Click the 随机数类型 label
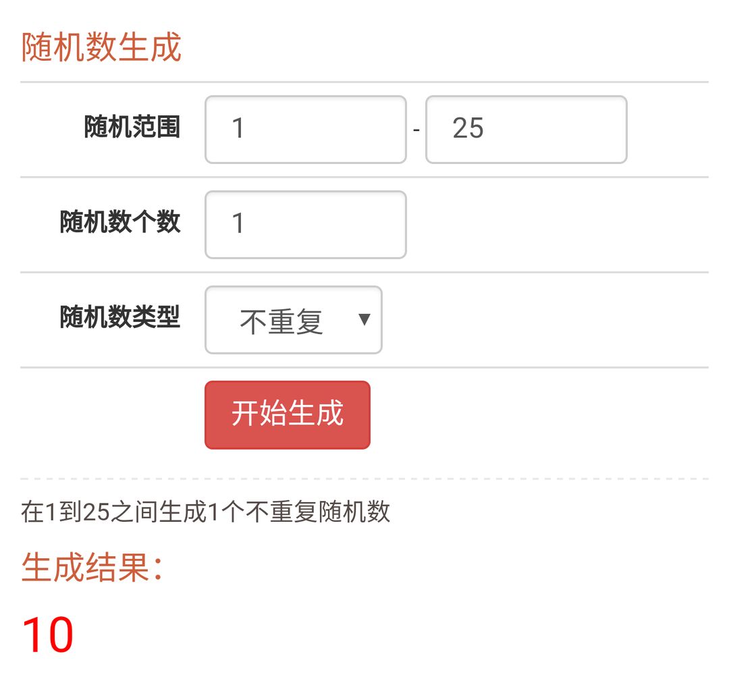Screen dimensions: 729x700 click(120, 317)
